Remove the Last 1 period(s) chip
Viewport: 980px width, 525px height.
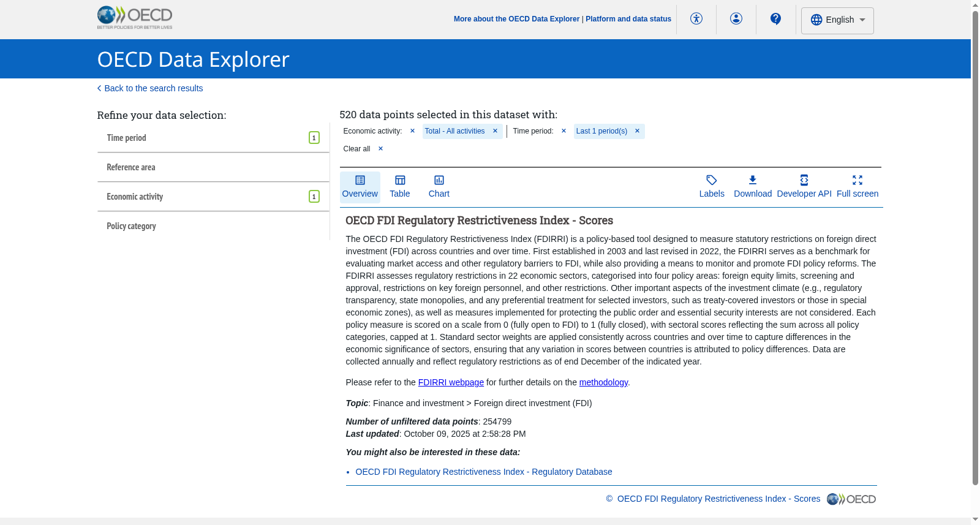click(x=637, y=131)
